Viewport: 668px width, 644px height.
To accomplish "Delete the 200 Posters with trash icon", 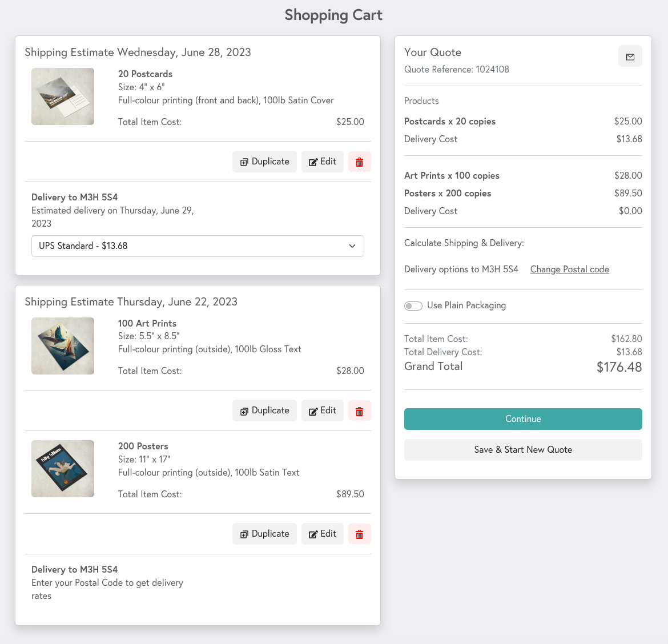I will (x=359, y=534).
